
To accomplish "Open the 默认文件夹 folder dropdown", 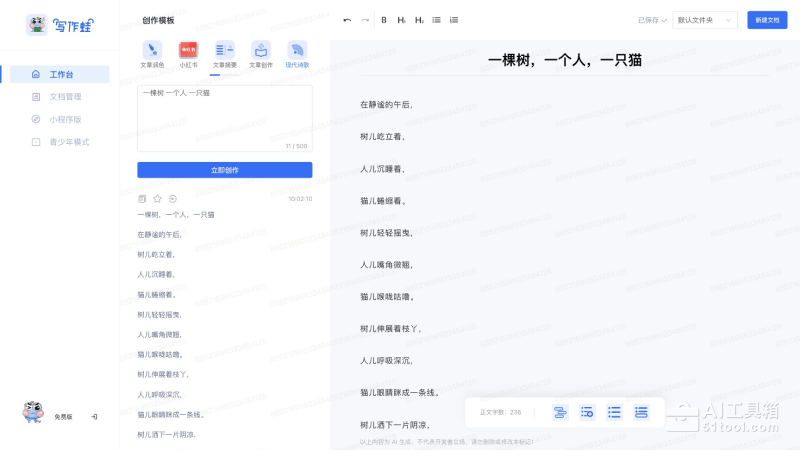I will pos(706,20).
